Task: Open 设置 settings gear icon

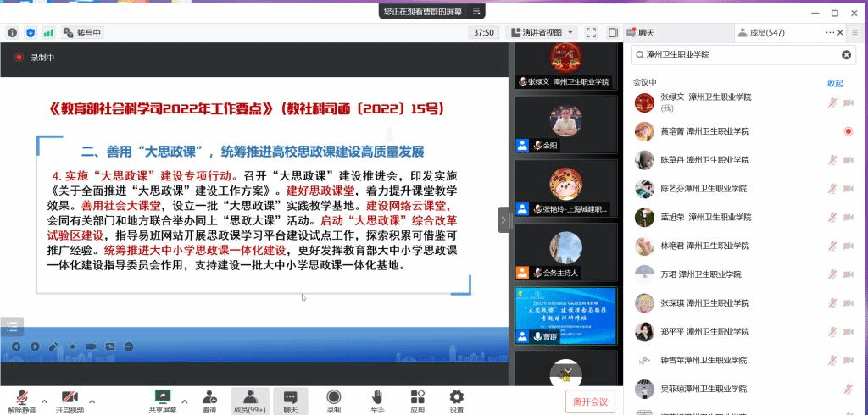Action: (x=457, y=396)
